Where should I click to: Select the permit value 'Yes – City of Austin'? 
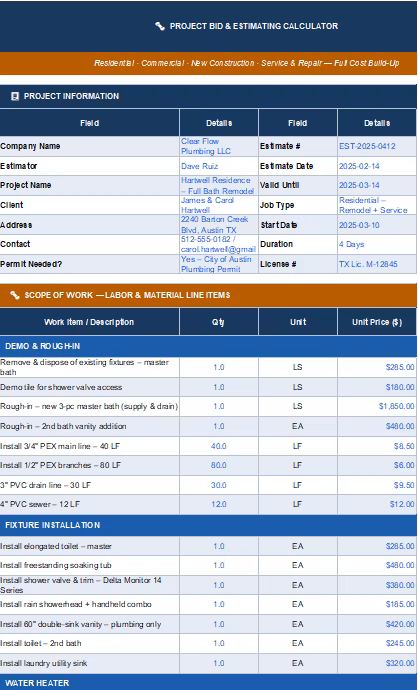(x=216, y=259)
